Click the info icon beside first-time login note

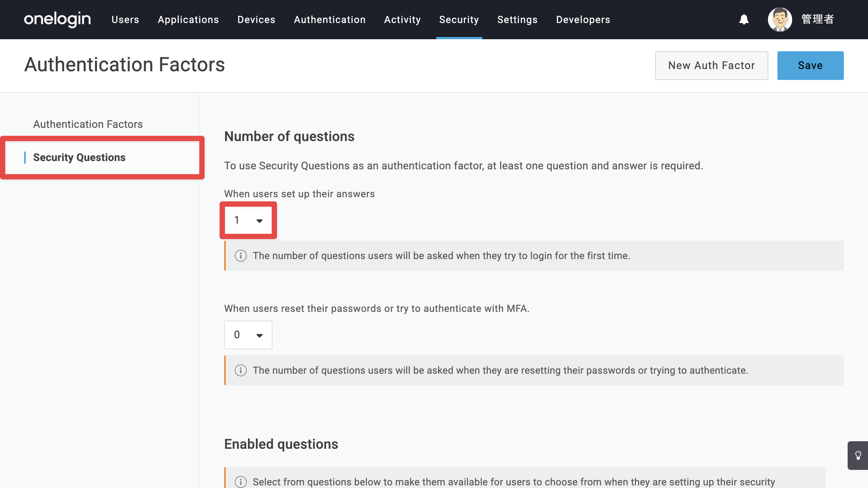[241, 256]
